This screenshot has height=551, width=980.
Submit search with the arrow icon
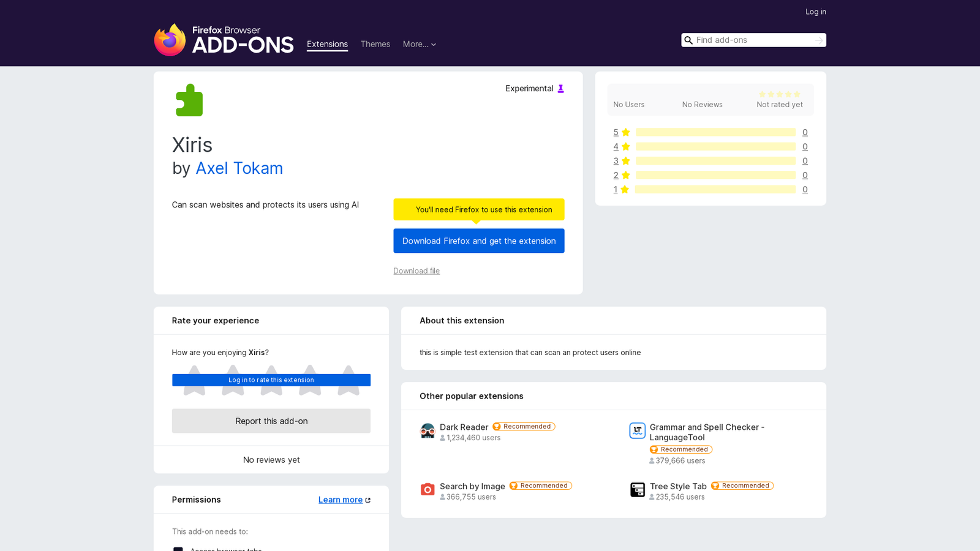point(819,40)
